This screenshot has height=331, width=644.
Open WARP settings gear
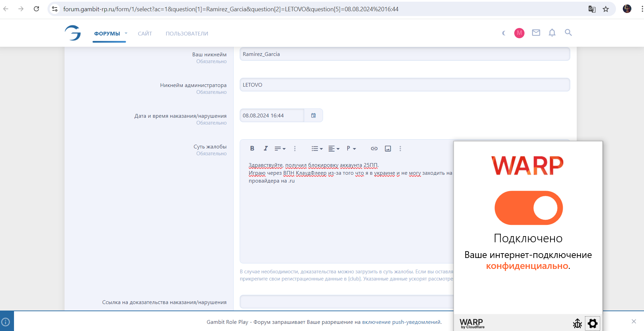tap(592, 323)
